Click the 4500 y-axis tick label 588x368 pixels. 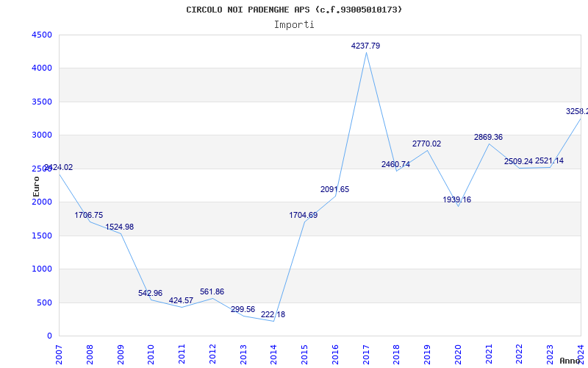pos(42,35)
